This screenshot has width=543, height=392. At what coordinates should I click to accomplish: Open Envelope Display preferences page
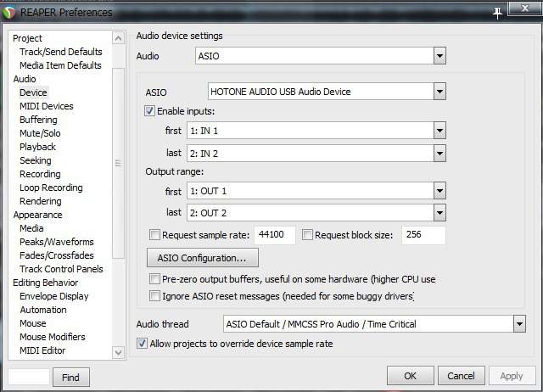(54, 296)
